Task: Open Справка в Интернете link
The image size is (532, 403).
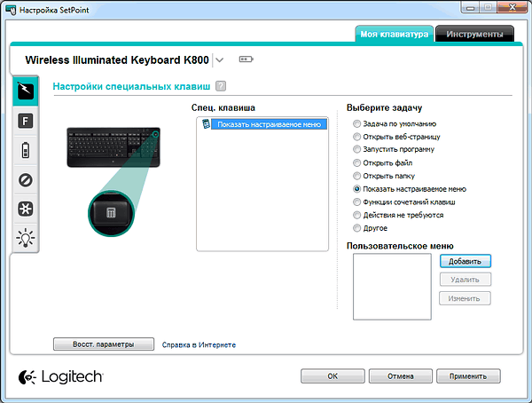Action: [199, 345]
